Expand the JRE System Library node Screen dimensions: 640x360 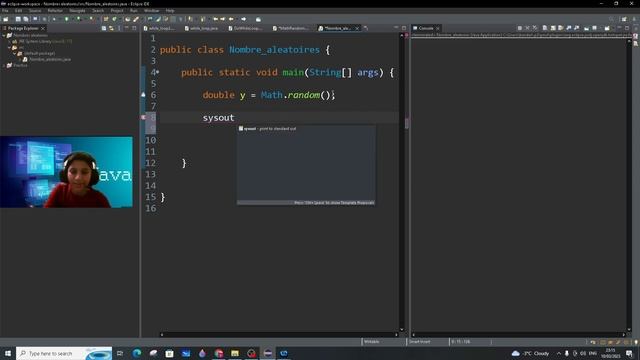click(9, 42)
